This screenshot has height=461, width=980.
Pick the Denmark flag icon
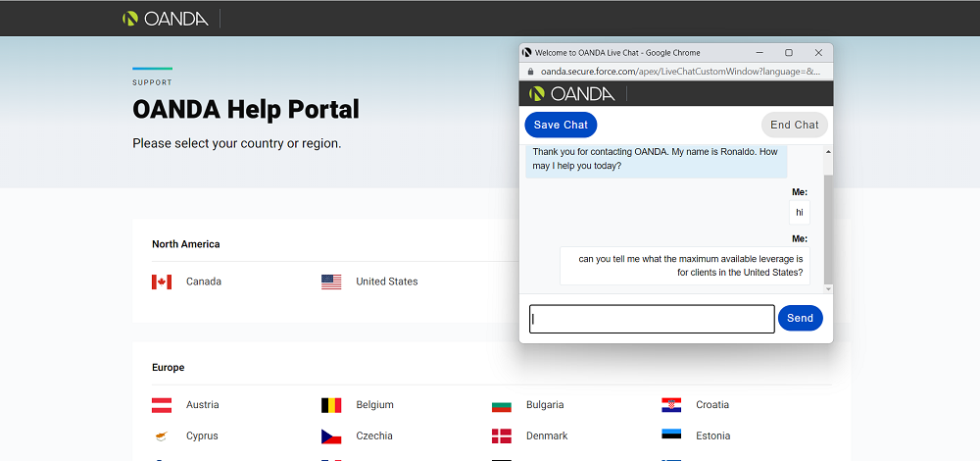[x=501, y=435]
